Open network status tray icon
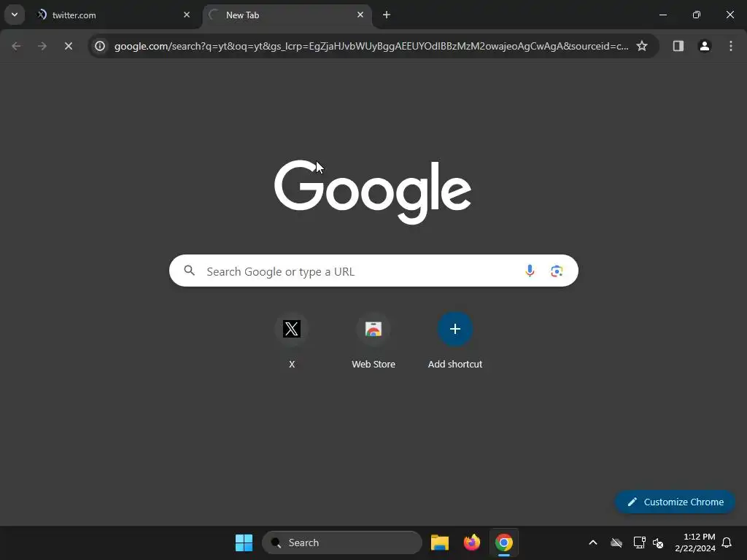This screenshot has width=747, height=560. pyautogui.click(x=639, y=542)
